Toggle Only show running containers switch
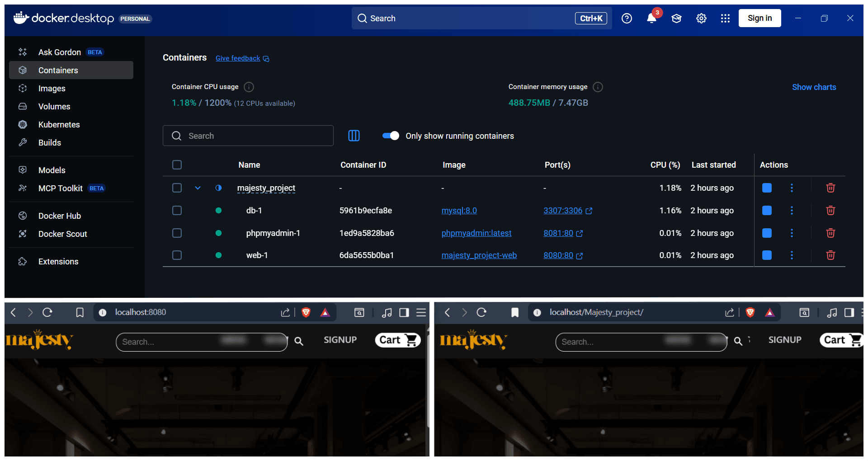This screenshot has width=868, height=461. [x=391, y=136]
